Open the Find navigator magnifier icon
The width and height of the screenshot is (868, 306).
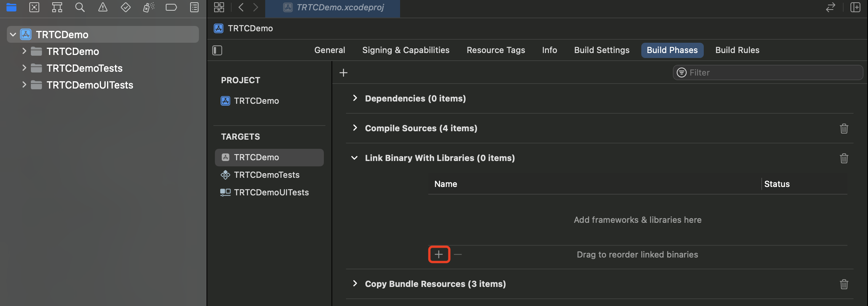click(80, 7)
